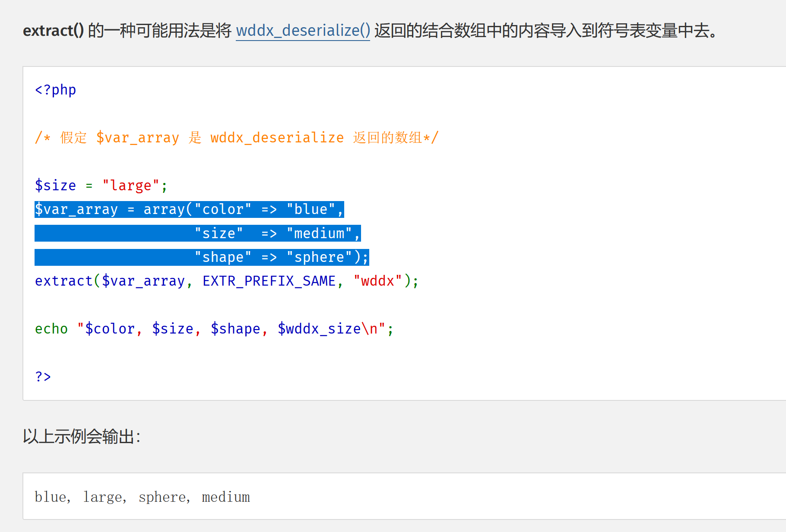
Task: Click the <?php opening tag
Action: pos(55,90)
